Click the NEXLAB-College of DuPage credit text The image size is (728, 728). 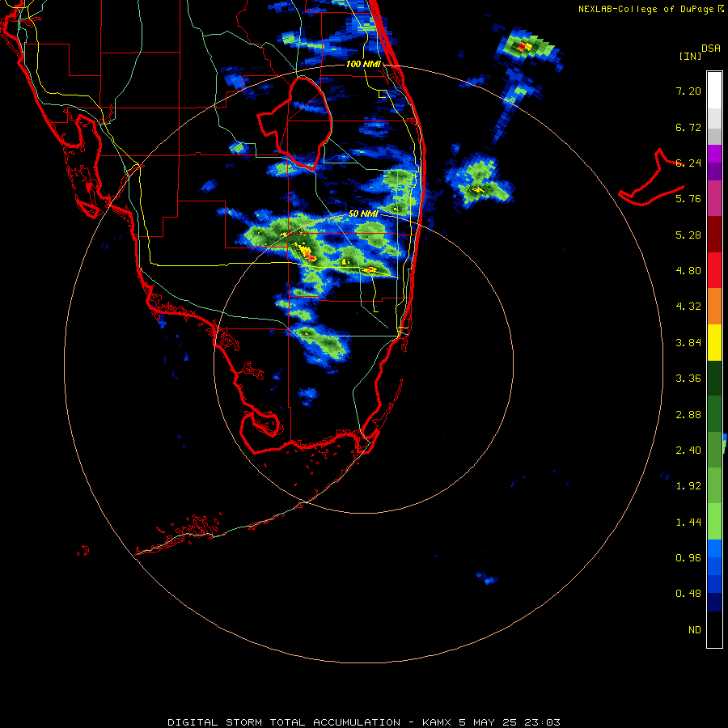tap(645, 9)
